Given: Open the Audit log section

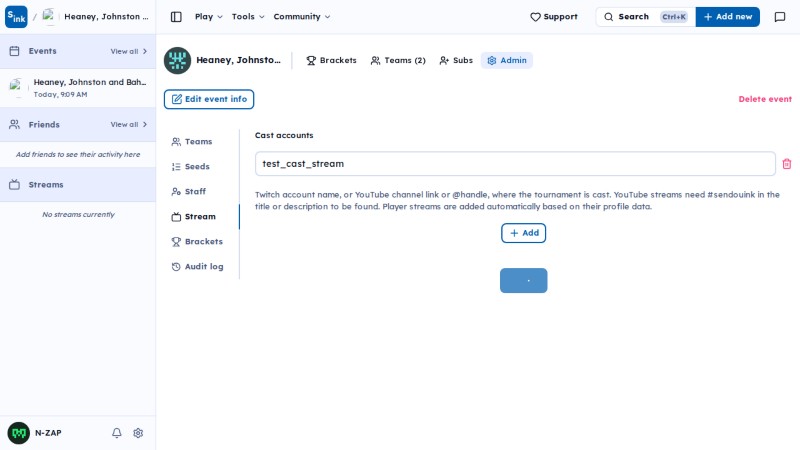Looking at the screenshot, I should point(198,267).
